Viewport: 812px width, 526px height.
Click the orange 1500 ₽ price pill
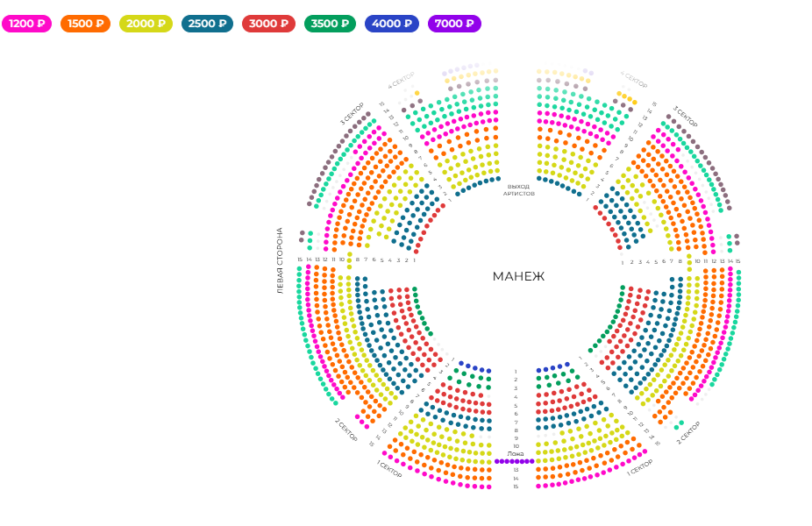coord(85,25)
